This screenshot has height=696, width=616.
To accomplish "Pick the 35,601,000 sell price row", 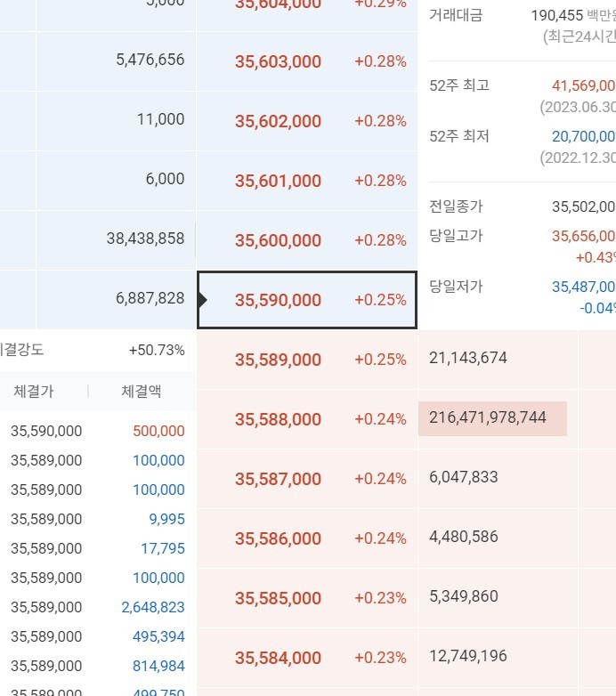I will click(x=278, y=182).
